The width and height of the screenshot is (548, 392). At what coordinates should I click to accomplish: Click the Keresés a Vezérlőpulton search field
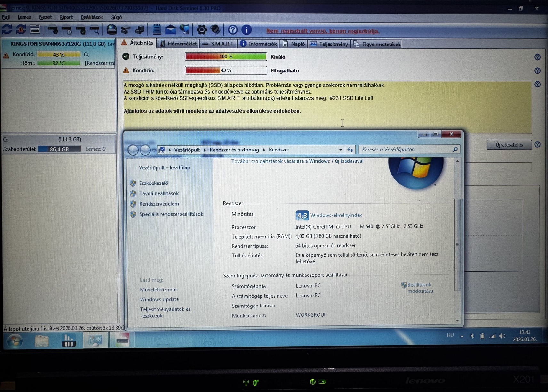(405, 149)
